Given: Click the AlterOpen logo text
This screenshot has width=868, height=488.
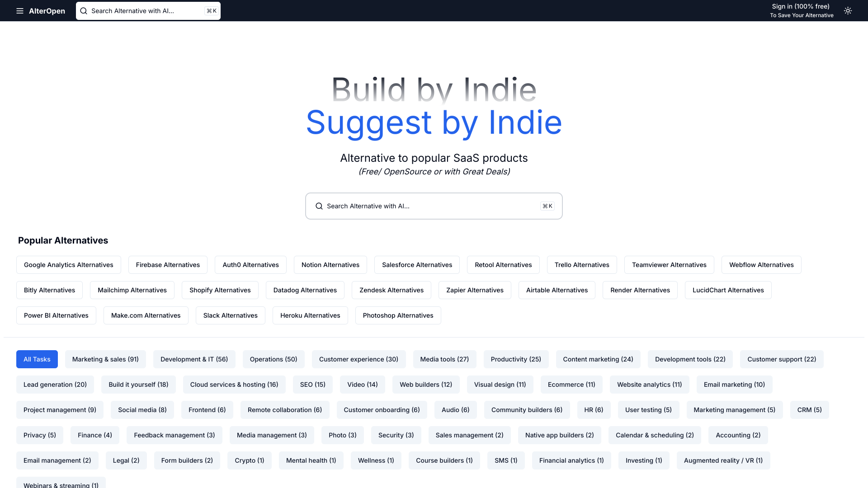Looking at the screenshot, I should (x=47, y=11).
